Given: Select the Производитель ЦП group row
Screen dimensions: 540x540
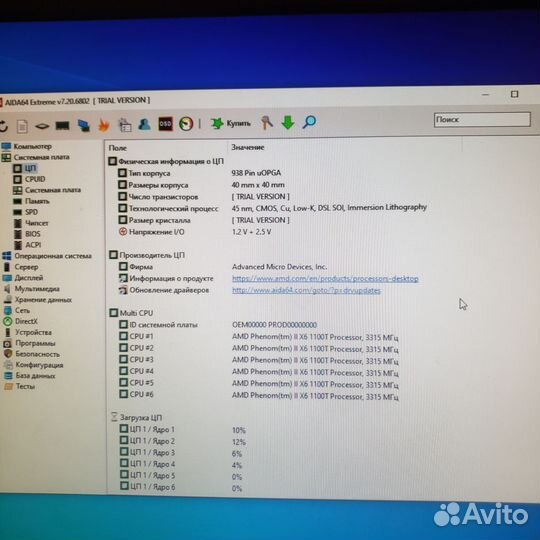Looking at the screenshot, I should 147,255.
